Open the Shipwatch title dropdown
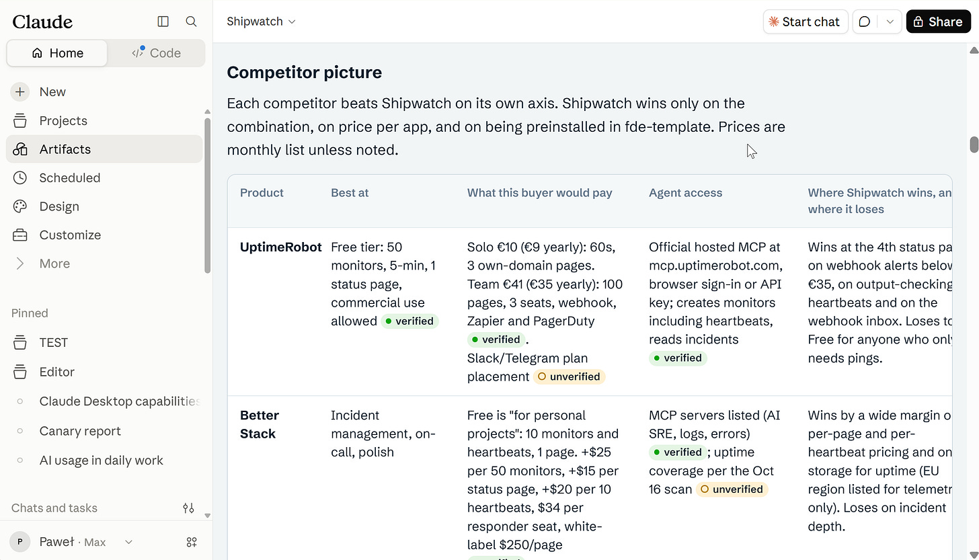Image resolution: width=979 pixels, height=560 pixels. click(x=261, y=22)
